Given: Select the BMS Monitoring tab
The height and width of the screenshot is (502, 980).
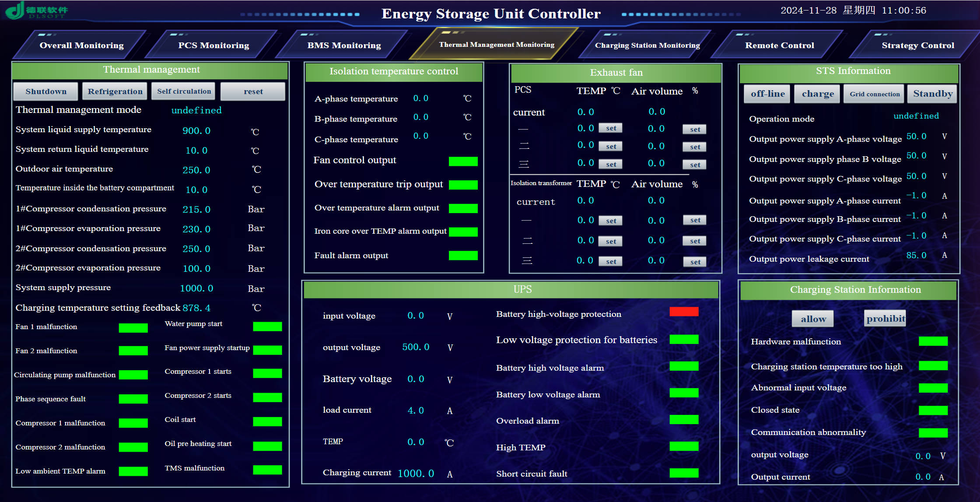Looking at the screenshot, I should click(x=344, y=45).
